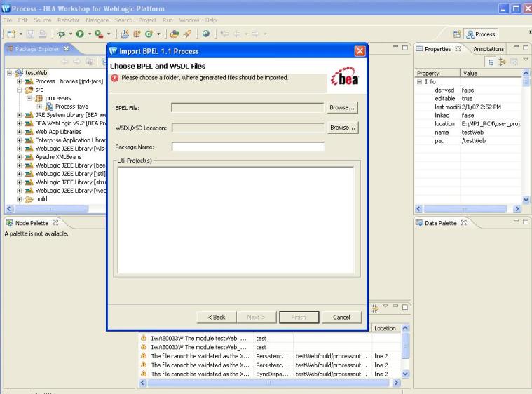Click Cancel in Import BPEL dialog

click(341, 317)
